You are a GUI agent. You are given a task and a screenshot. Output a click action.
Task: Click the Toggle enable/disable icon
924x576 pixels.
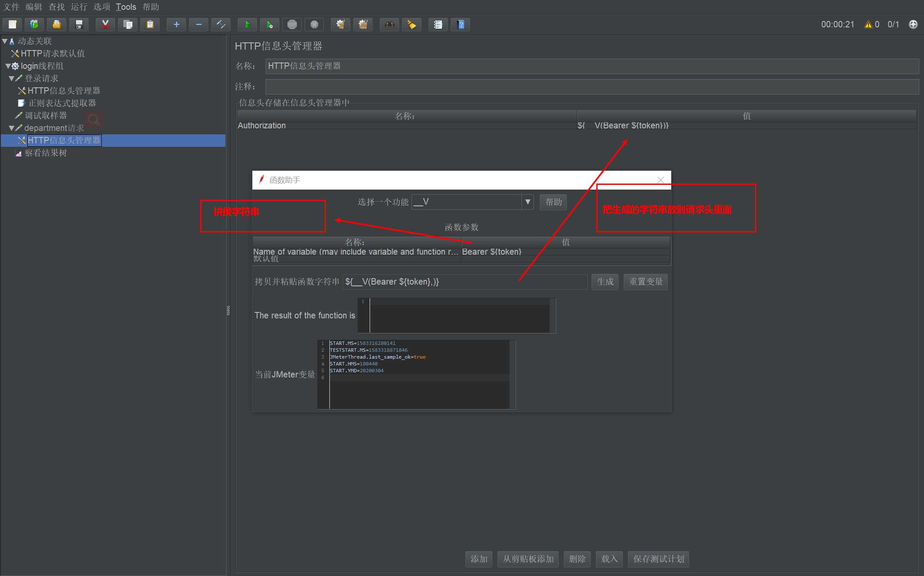tap(221, 24)
